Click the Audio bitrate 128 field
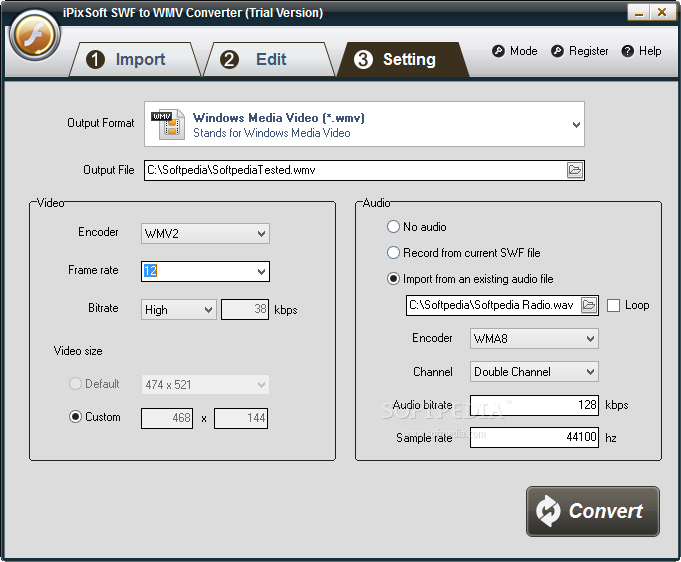681x562 pixels. (x=534, y=405)
